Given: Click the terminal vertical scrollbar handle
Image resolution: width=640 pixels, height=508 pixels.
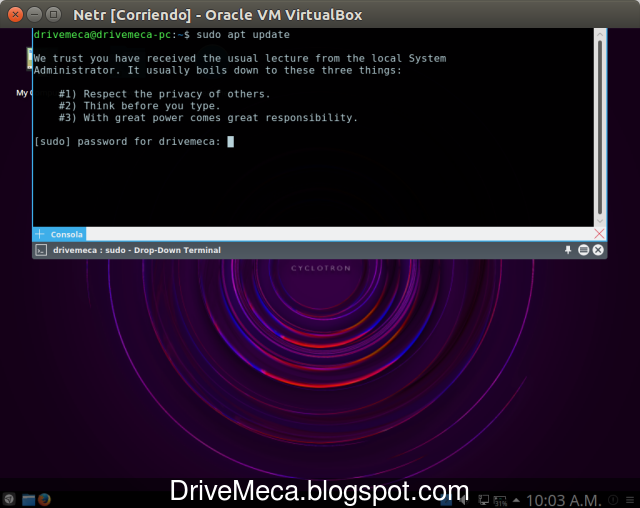Looking at the screenshot, I should tap(600, 127).
